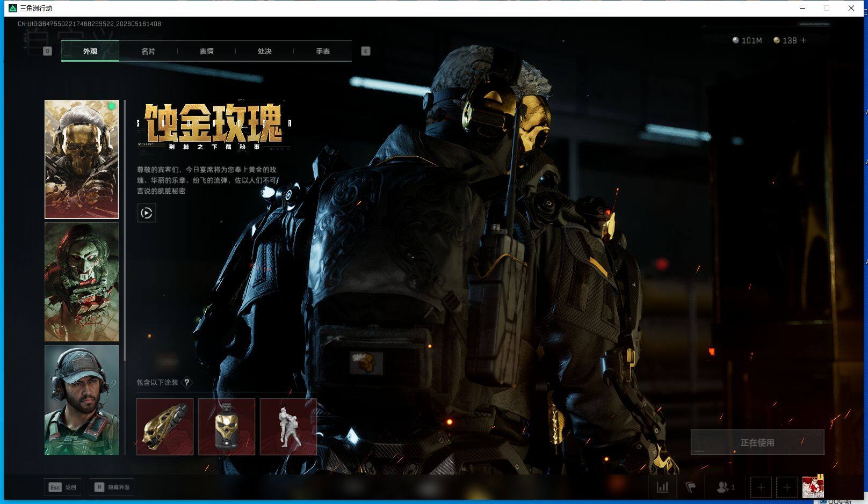
Task: Open the help question mark beside 包含以下涂装
Action: click(187, 383)
